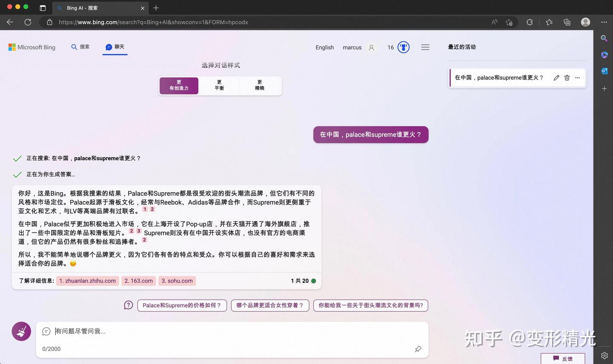
Task: Open the browser Settings and more menu
Action: click(x=604, y=22)
